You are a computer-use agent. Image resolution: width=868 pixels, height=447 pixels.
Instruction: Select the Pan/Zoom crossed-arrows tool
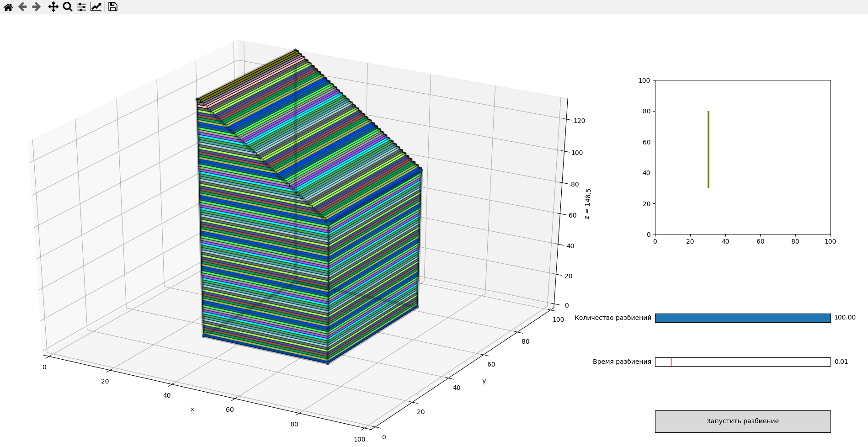[x=53, y=7]
